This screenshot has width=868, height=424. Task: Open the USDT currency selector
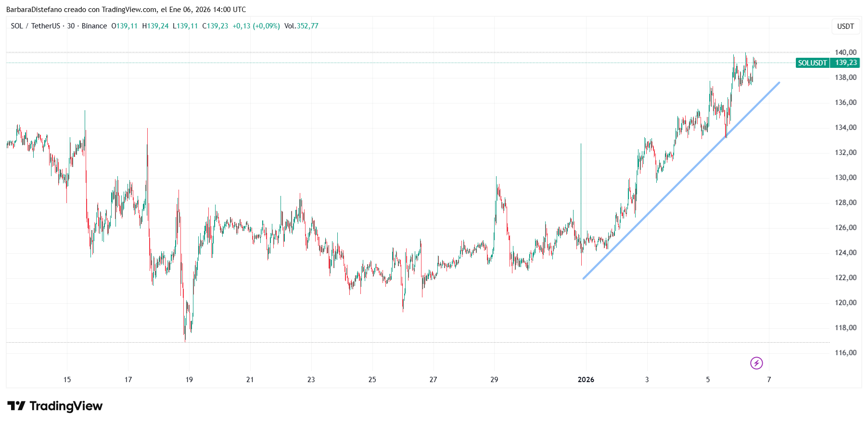point(845,26)
